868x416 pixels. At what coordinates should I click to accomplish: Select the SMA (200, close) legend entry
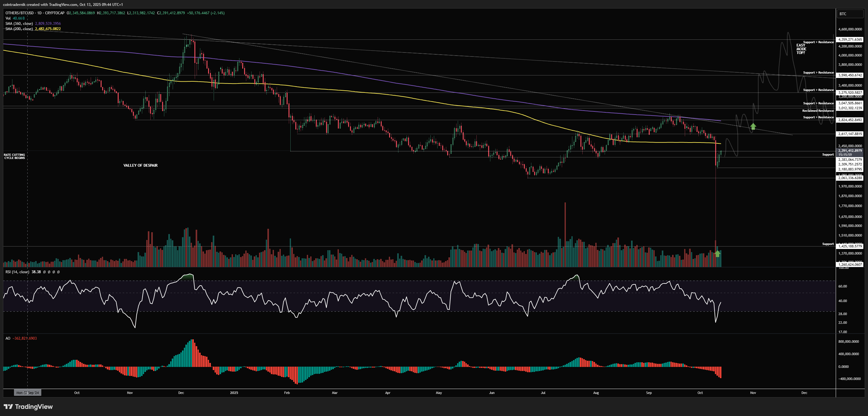click(x=19, y=29)
